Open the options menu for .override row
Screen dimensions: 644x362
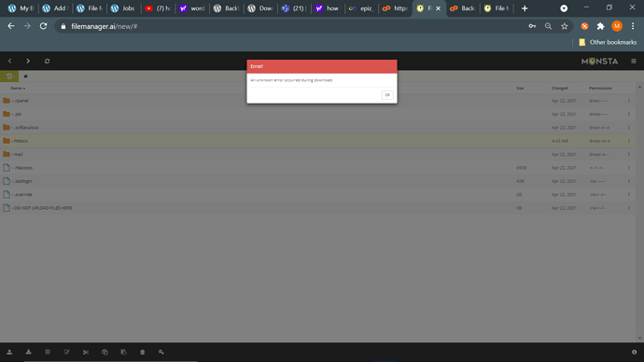(x=629, y=195)
